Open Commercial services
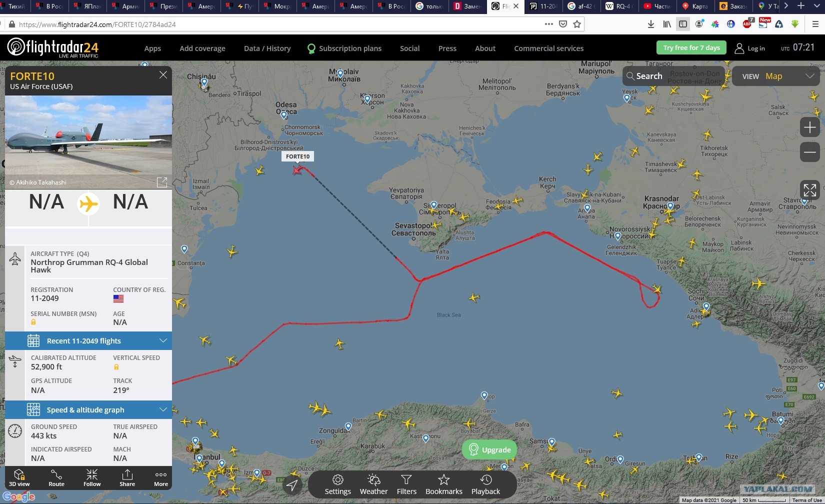This screenshot has width=825, height=504. [549, 48]
